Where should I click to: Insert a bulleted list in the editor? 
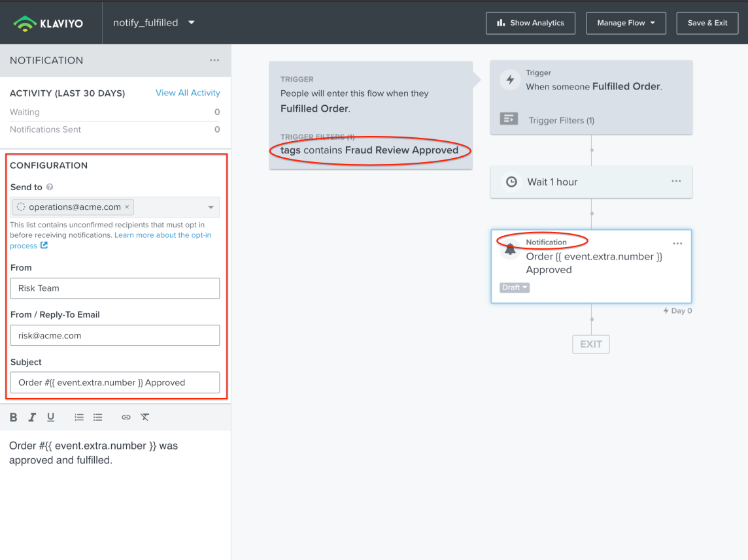pyautogui.click(x=98, y=418)
